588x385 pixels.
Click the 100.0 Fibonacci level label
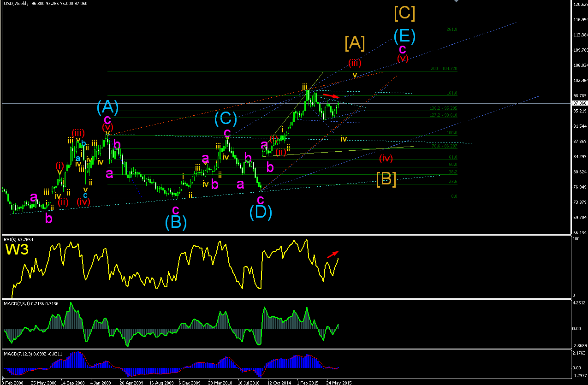click(x=451, y=133)
